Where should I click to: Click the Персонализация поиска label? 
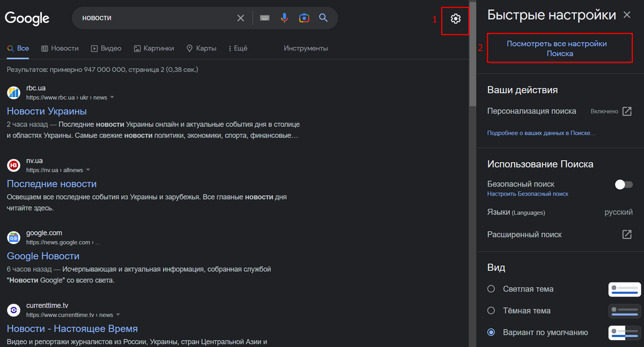coord(531,111)
